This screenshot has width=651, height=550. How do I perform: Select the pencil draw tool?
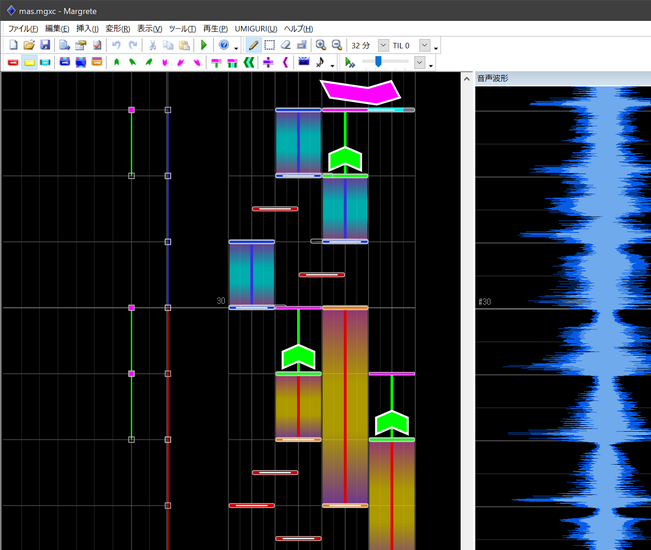tap(253, 45)
